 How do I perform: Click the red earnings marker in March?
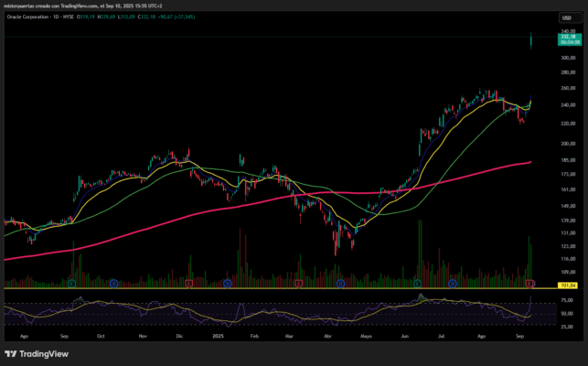(x=298, y=284)
